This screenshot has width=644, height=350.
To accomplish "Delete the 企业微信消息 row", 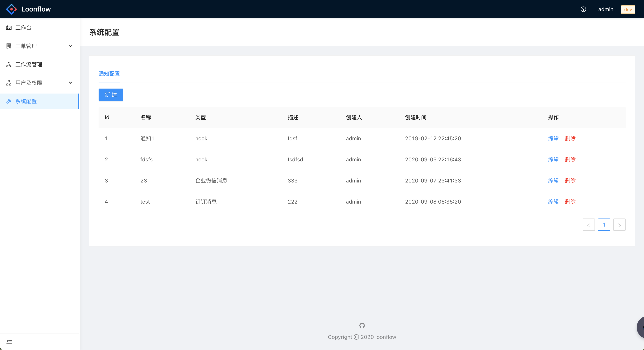I will point(570,181).
